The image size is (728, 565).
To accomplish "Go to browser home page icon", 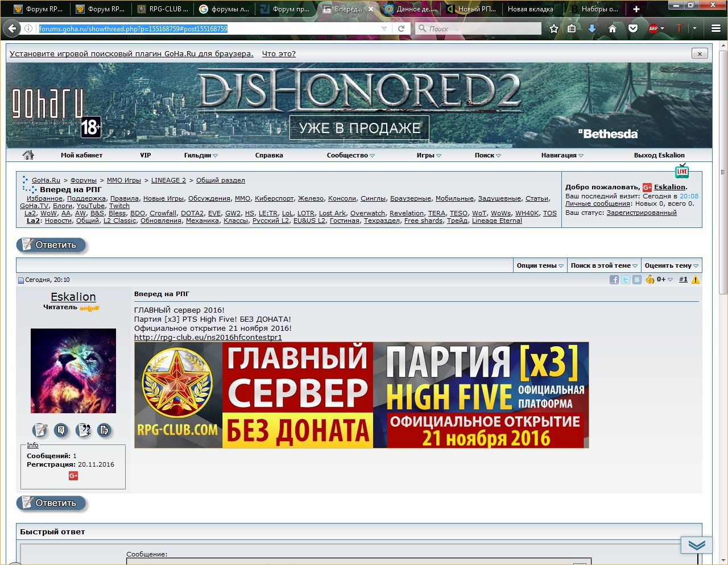I will click(613, 28).
